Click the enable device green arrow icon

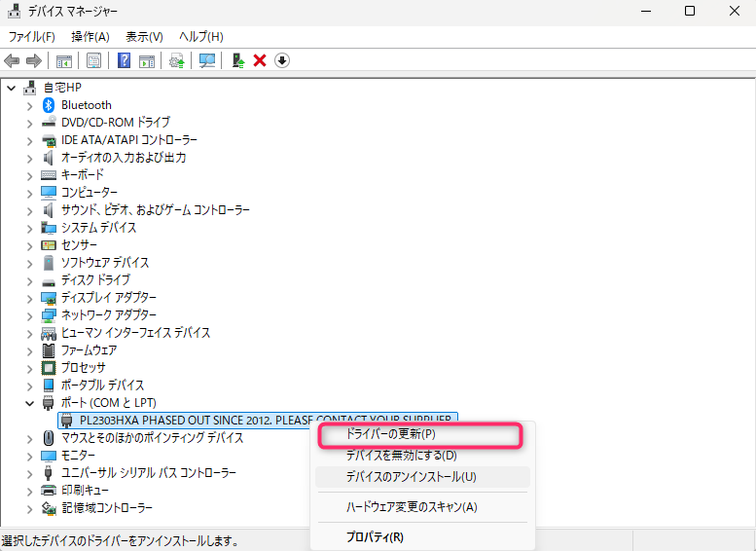237,60
